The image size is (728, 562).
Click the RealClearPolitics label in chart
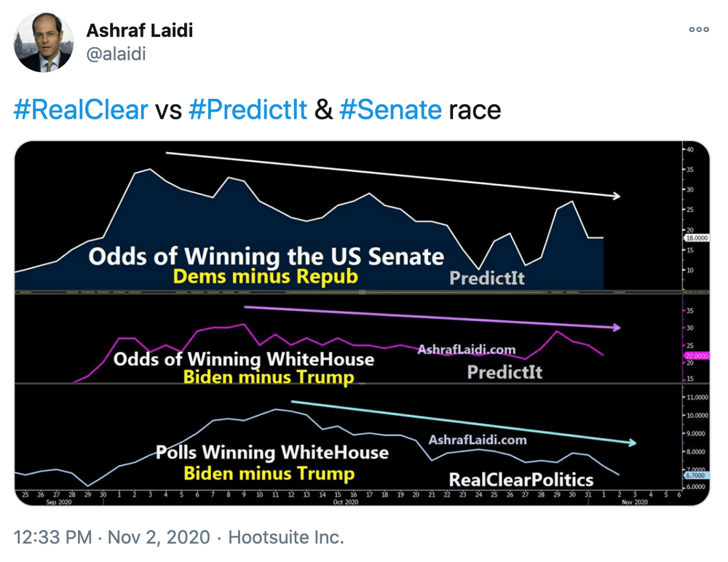[x=521, y=480]
